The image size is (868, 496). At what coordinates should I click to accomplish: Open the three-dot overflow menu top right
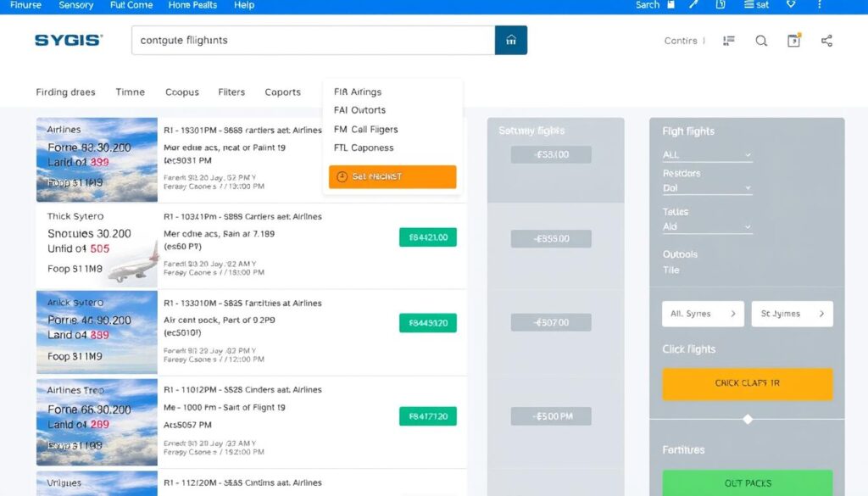[820, 5]
